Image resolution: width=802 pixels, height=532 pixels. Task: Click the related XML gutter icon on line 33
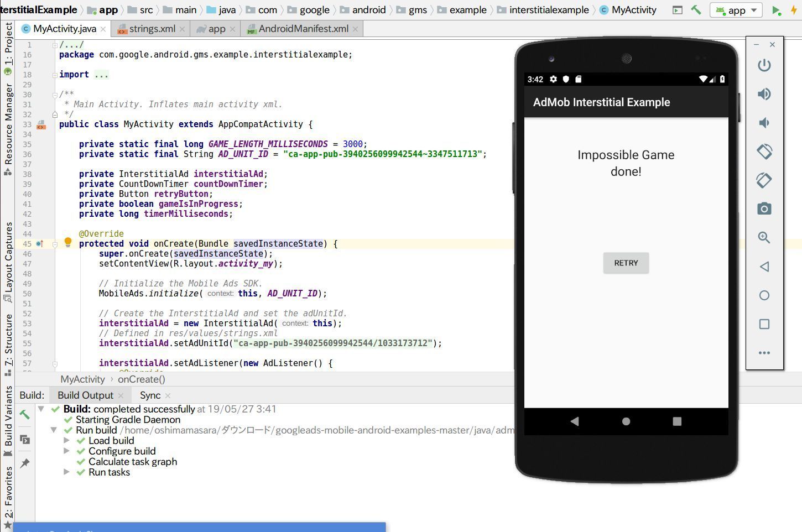(x=41, y=126)
